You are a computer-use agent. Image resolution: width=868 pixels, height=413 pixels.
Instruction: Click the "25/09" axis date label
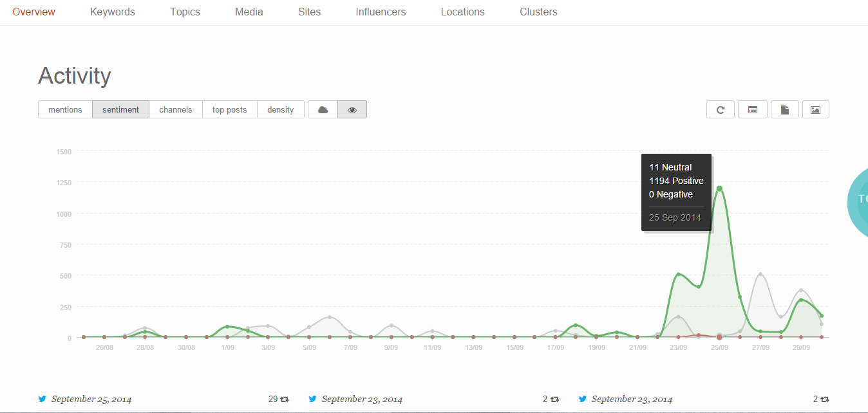[x=719, y=347]
